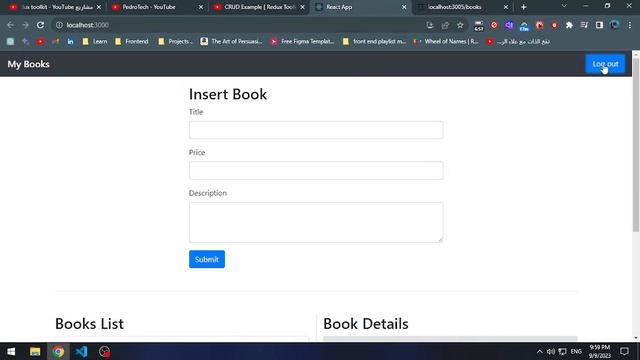Switch the ENG input language indicator
The width and height of the screenshot is (640, 360).
coord(576,351)
